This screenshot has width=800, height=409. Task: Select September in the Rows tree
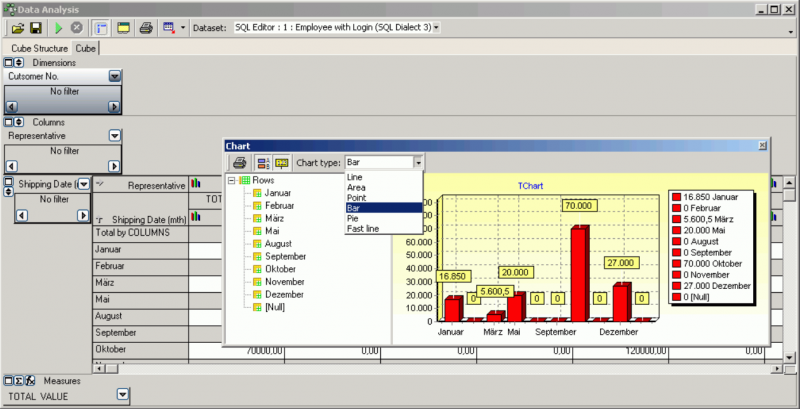(285, 257)
